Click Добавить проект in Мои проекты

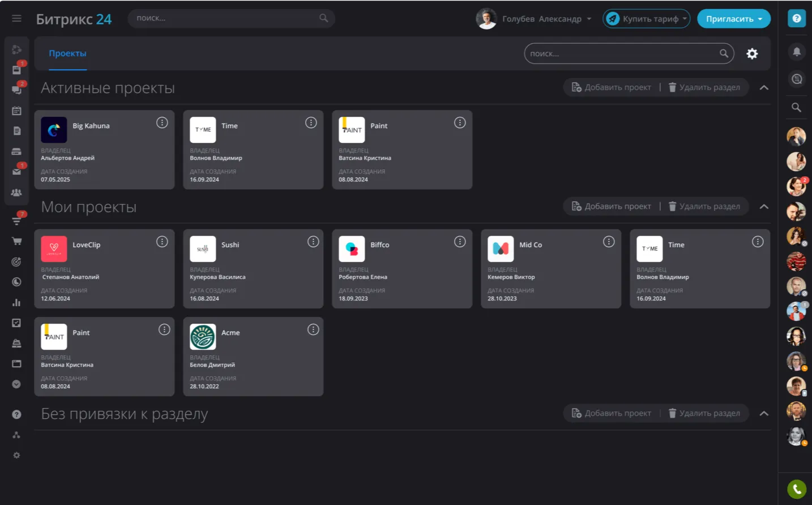[x=612, y=206]
